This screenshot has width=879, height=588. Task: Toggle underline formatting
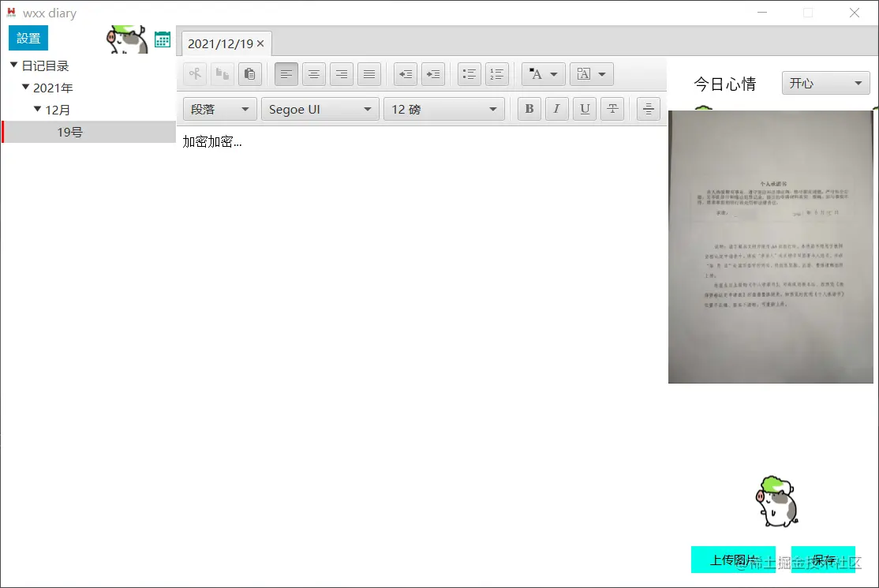click(x=585, y=109)
